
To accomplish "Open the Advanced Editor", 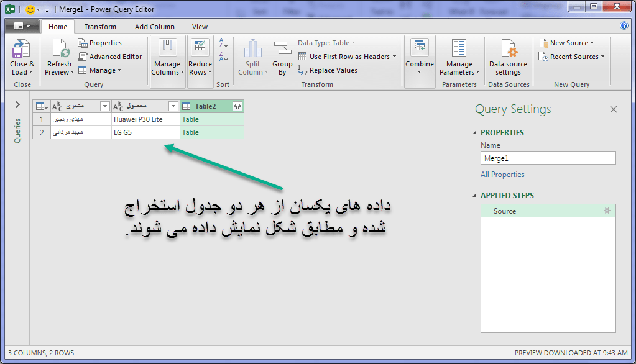I will (110, 57).
